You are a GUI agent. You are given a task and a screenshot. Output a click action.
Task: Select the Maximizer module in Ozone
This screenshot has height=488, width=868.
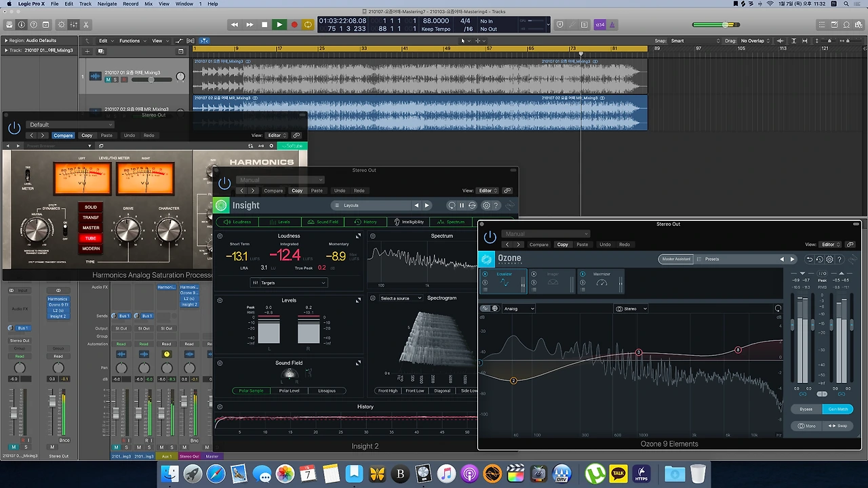click(x=601, y=281)
